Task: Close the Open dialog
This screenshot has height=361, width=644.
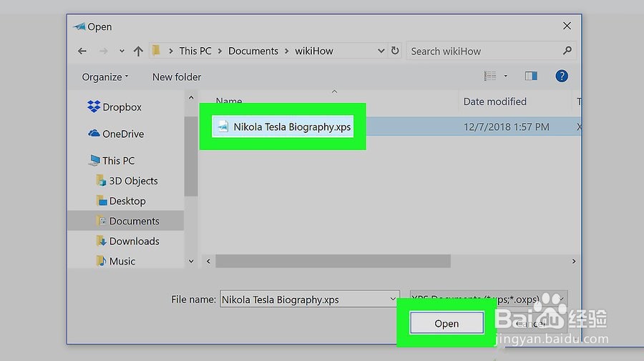Action: [567, 26]
